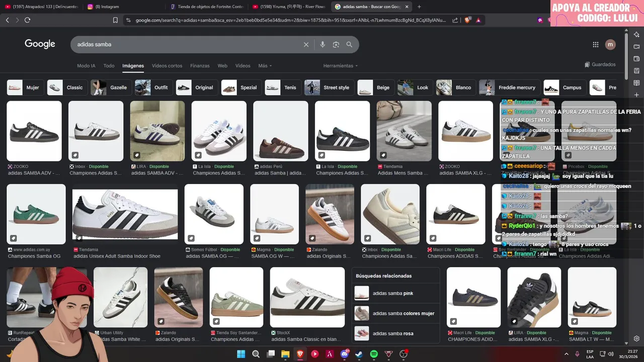Bookmark this page from the address bar
The width and height of the screenshot is (644, 362).
(115, 20)
